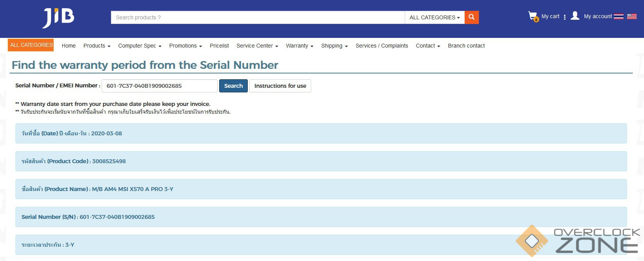
Task: Open Instructions for use
Action: 280,86
